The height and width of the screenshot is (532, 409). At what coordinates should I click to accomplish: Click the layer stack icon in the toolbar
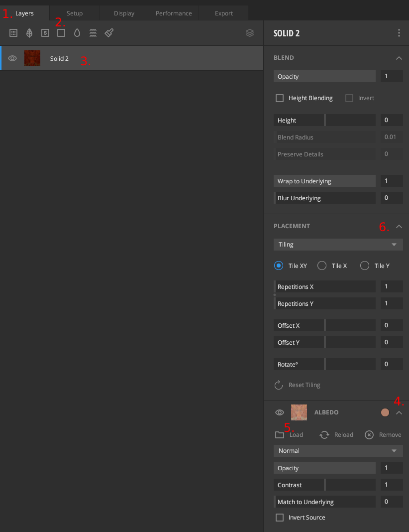pos(250,33)
